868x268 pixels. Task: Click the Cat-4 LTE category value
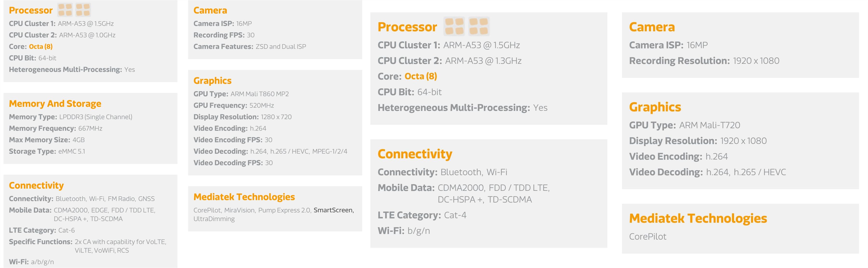(455, 215)
